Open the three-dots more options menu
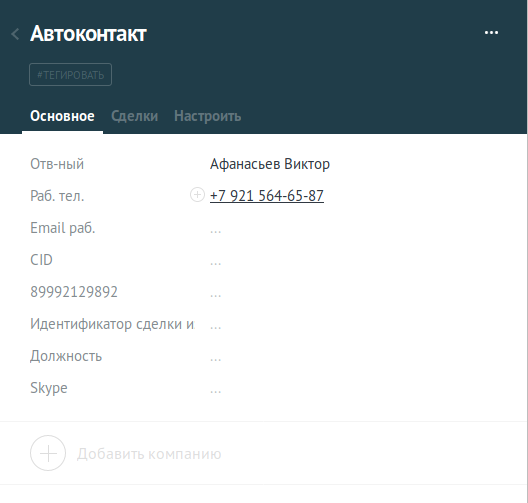 pyautogui.click(x=491, y=33)
